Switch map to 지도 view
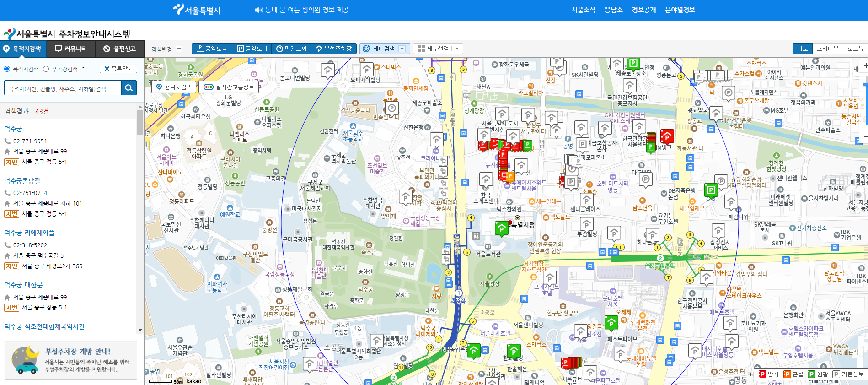 (802, 49)
